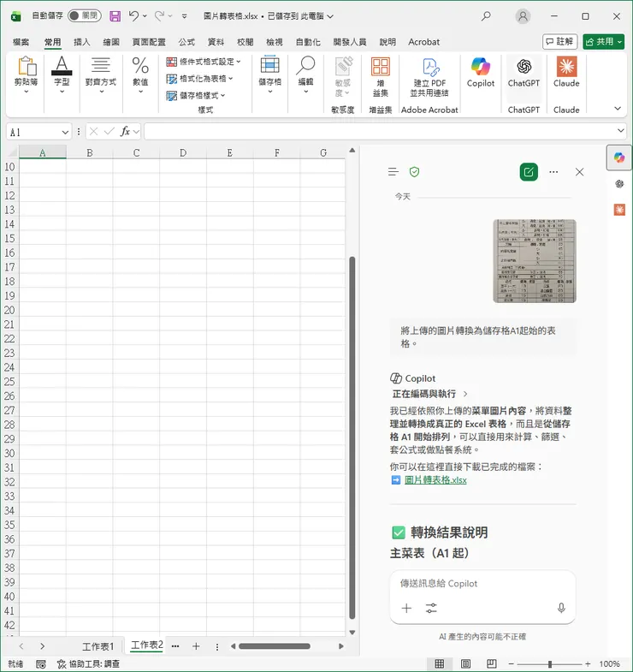Switch to Normal view
The image size is (633, 672).
pos(439,663)
